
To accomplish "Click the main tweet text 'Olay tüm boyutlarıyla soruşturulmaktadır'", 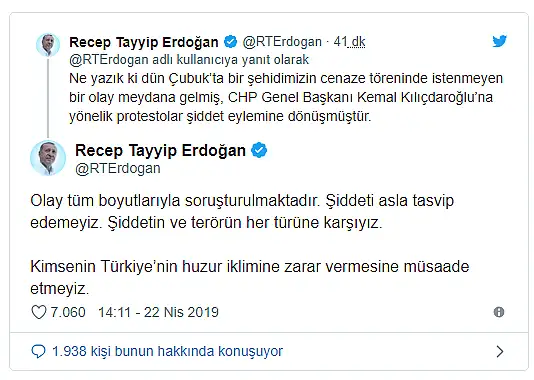I will pyautogui.click(x=175, y=200).
